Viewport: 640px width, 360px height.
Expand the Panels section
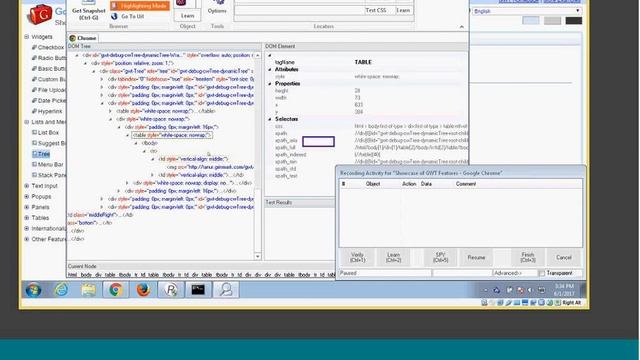tap(27, 207)
